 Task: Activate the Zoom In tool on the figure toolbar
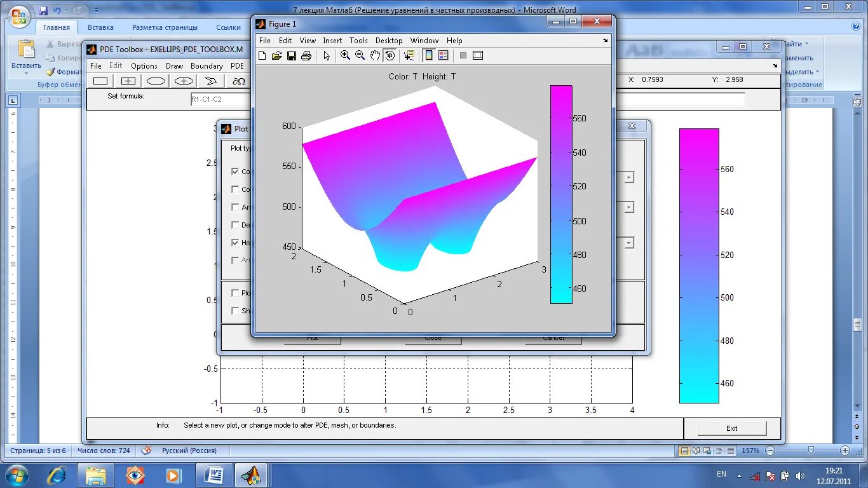(x=345, y=55)
